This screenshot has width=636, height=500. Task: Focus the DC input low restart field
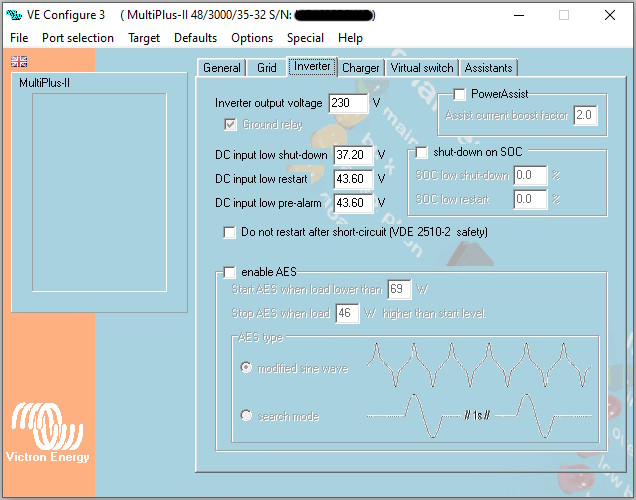(352, 179)
